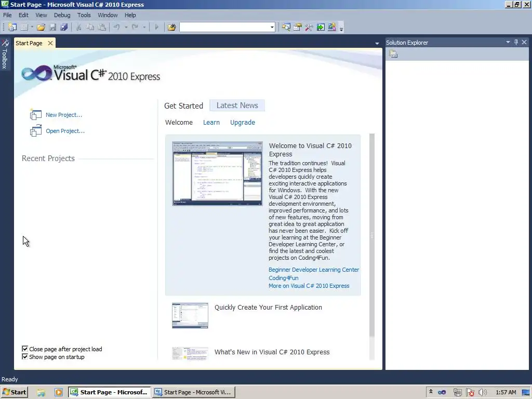
Task: Show hidden system tray icons chevron
Action: [x=431, y=392]
